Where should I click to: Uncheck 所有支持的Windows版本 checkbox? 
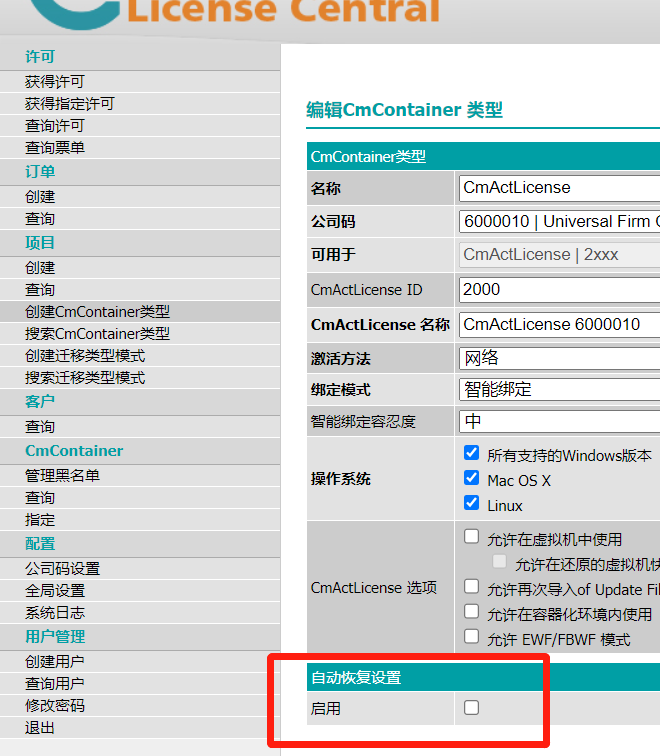tap(471, 453)
